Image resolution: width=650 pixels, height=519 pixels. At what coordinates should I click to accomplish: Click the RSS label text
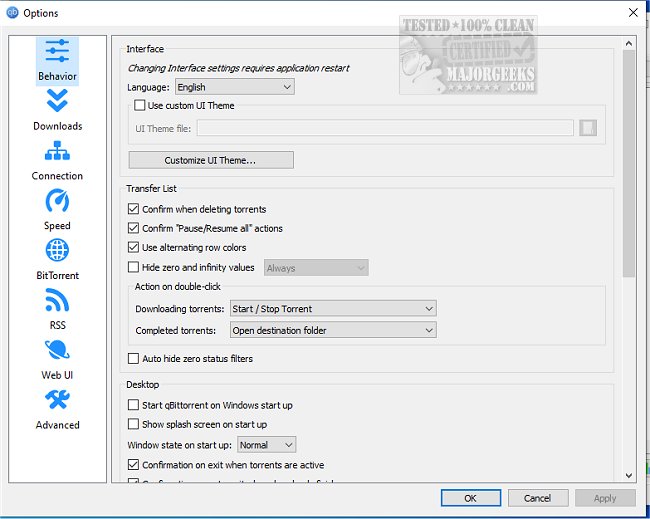click(x=58, y=325)
